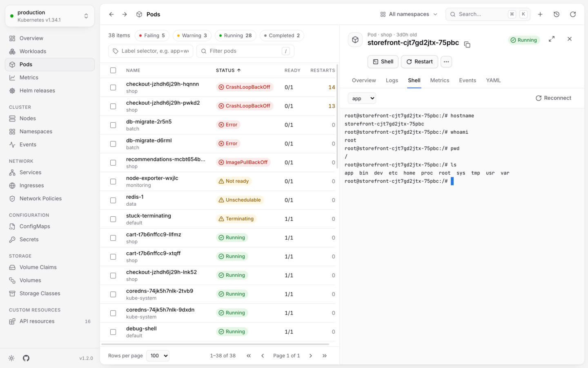
Task: Open the production cluster switcher
Action: (50, 16)
